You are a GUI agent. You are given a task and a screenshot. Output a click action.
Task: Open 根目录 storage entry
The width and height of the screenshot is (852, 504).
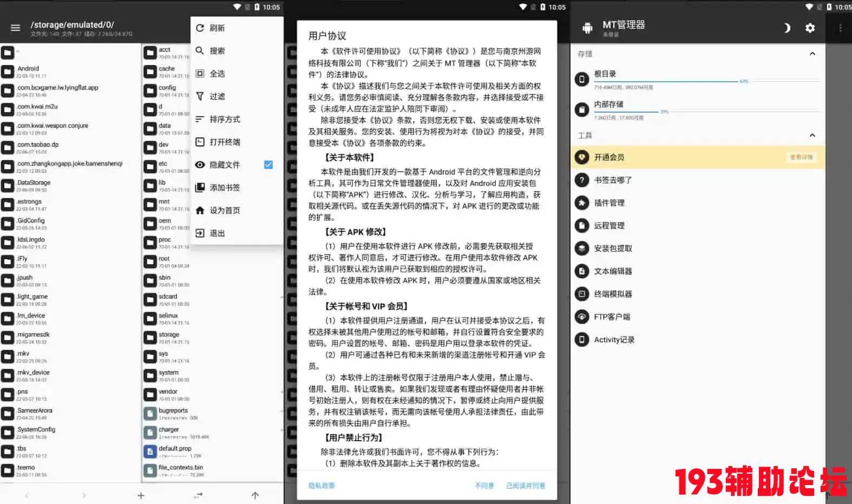[x=698, y=79]
